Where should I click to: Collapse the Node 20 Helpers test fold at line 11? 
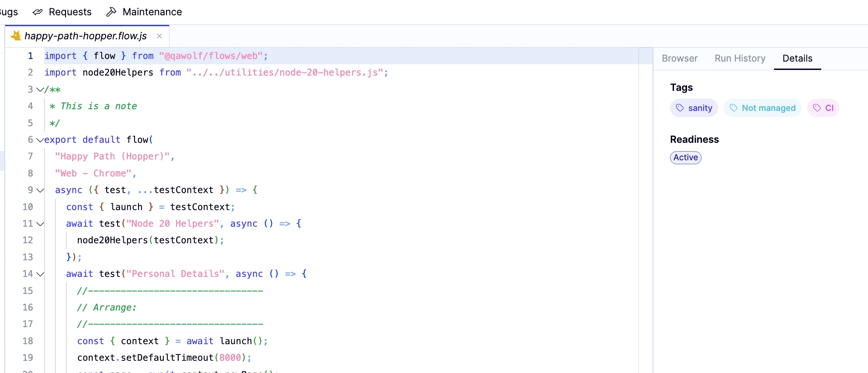(40, 224)
